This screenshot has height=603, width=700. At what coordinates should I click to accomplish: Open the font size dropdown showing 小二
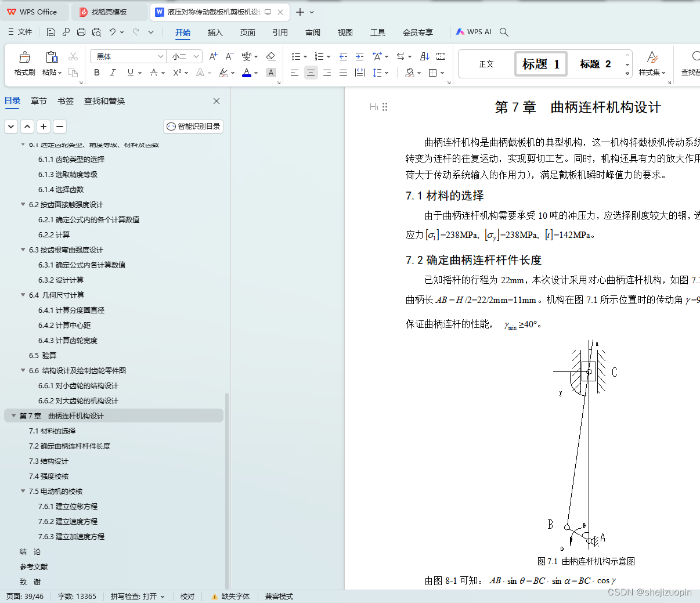[x=197, y=56]
